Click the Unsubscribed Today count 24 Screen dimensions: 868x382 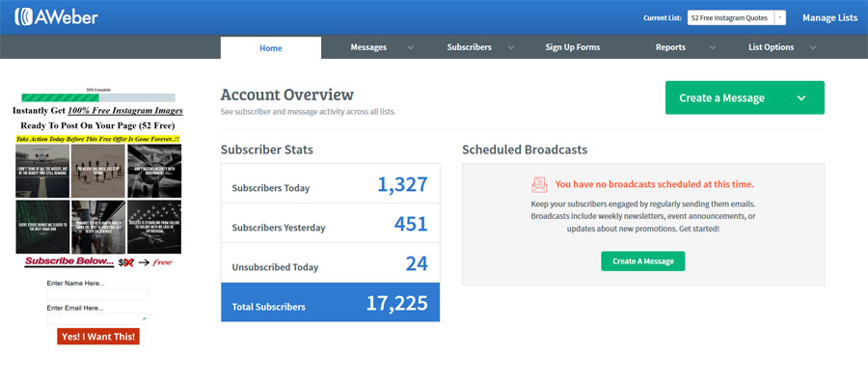click(x=417, y=263)
